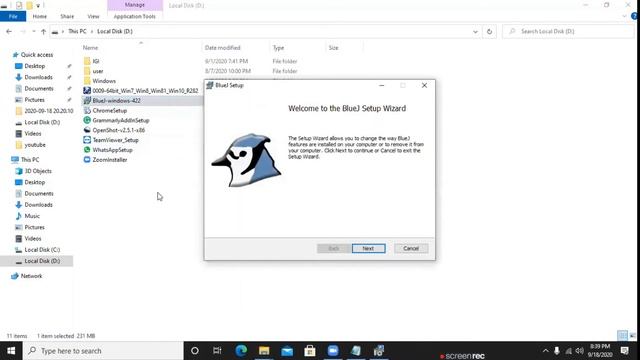Open the notification center
This screenshot has width=640, height=360.
tap(624, 351)
